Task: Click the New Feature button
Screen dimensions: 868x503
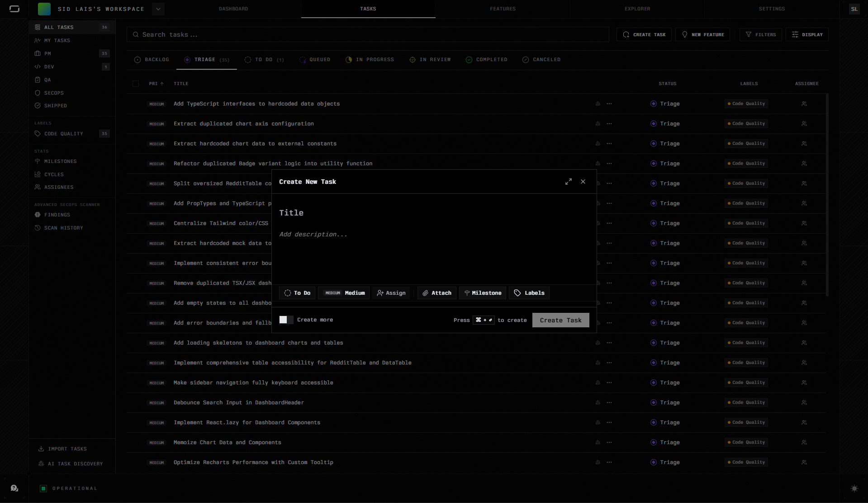Action: click(702, 35)
